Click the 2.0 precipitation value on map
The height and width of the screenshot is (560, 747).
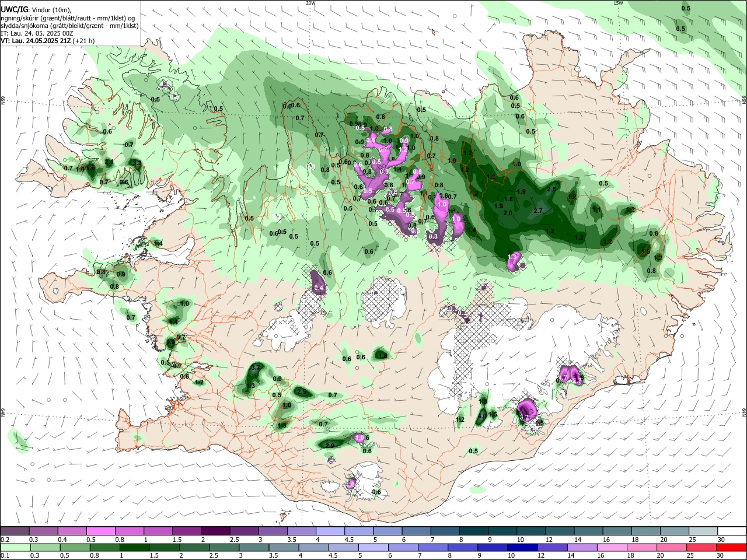click(x=508, y=213)
